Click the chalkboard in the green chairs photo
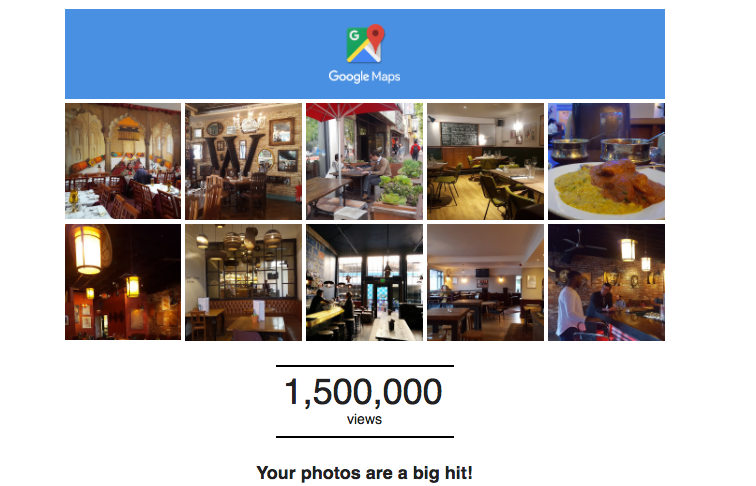Image resolution: width=756 pixels, height=486 pixels. 459,134
